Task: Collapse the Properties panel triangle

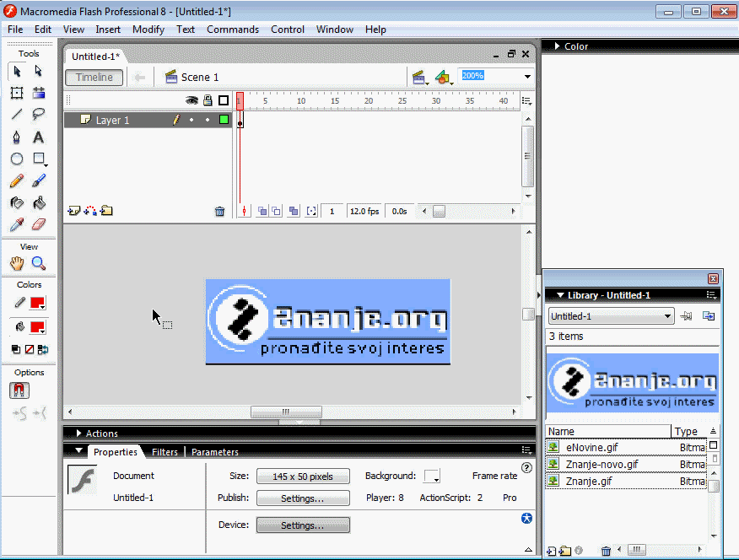Action: 78,451
